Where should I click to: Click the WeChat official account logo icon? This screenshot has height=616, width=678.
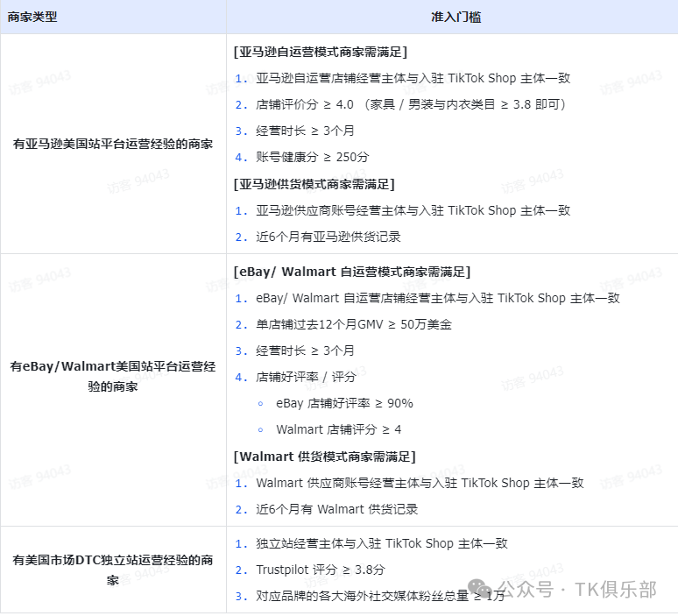(480, 589)
